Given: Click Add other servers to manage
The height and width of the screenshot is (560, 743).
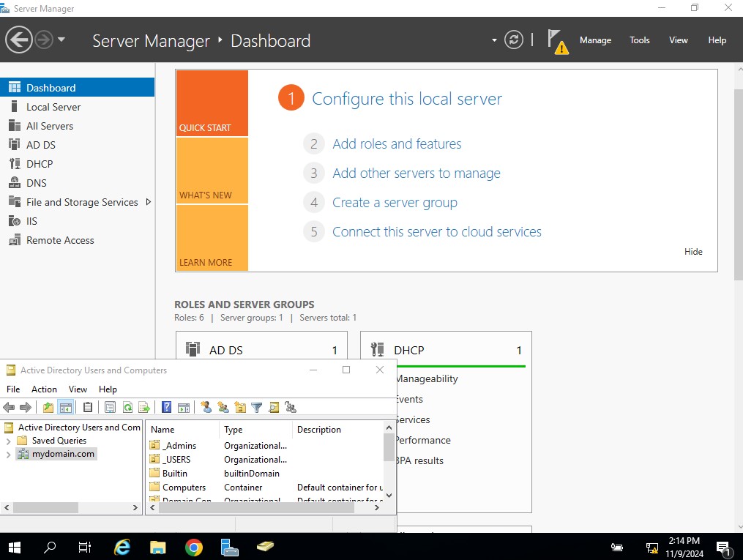Looking at the screenshot, I should (x=416, y=173).
